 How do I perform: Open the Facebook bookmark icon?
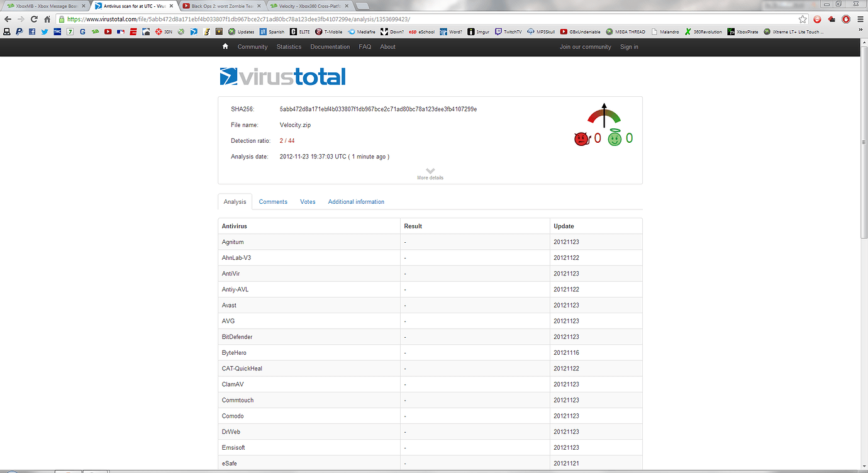point(32,31)
